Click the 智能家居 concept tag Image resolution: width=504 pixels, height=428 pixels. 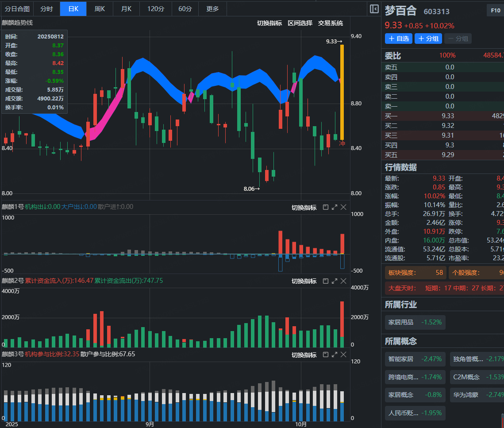[x=400, y=359]
